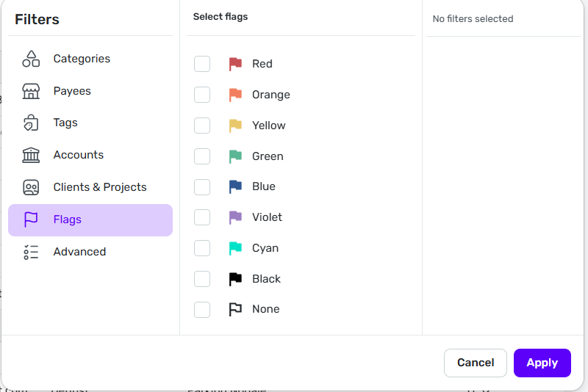Click the Payees storefront icon
This screenshot has height=392, width=588.
click(31, 91)
